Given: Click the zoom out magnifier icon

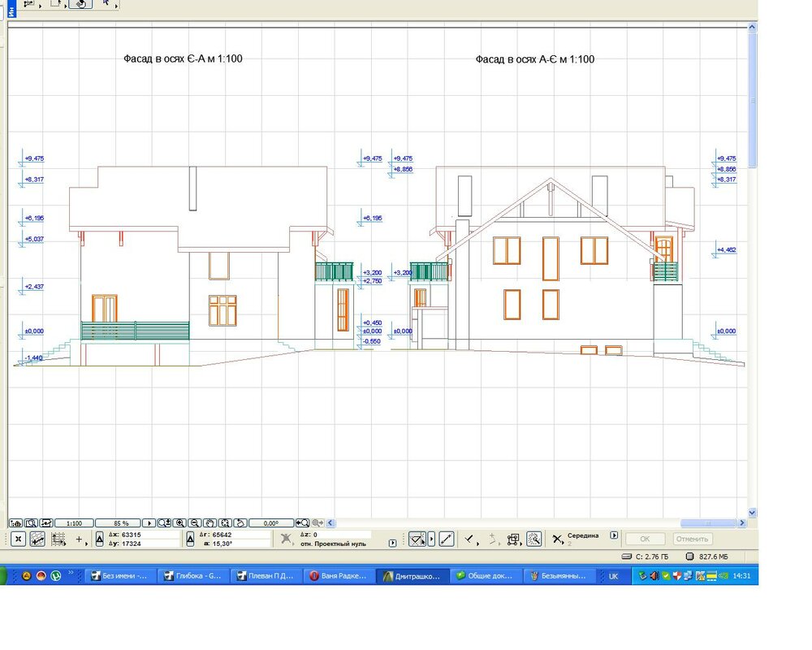Looking at the screenshot, I should click(x=194, y=523).
